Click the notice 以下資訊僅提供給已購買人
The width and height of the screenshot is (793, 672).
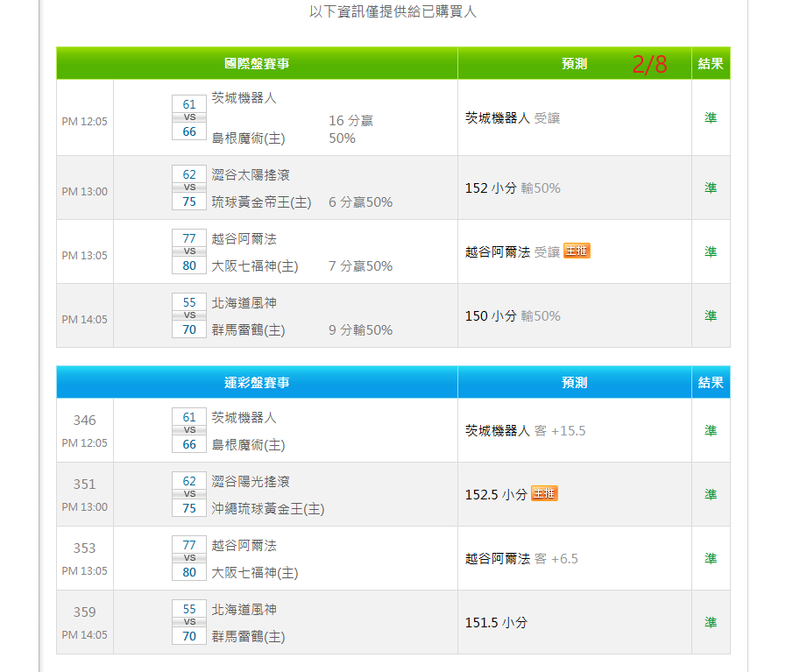(x=393, y=11)
